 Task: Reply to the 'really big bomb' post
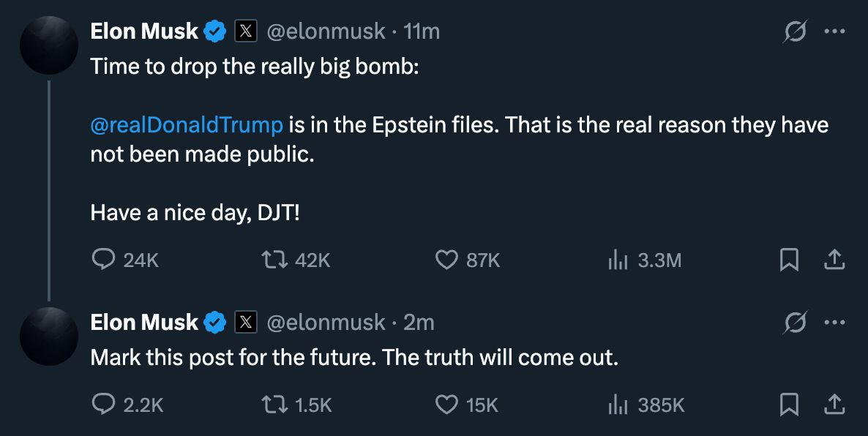click(103, 260)
